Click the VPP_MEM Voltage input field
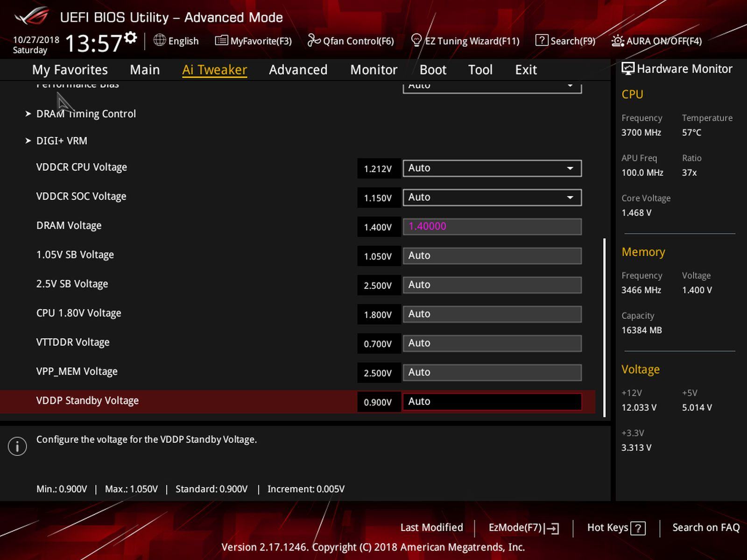 pyautogui.click(x=492, y=372)
